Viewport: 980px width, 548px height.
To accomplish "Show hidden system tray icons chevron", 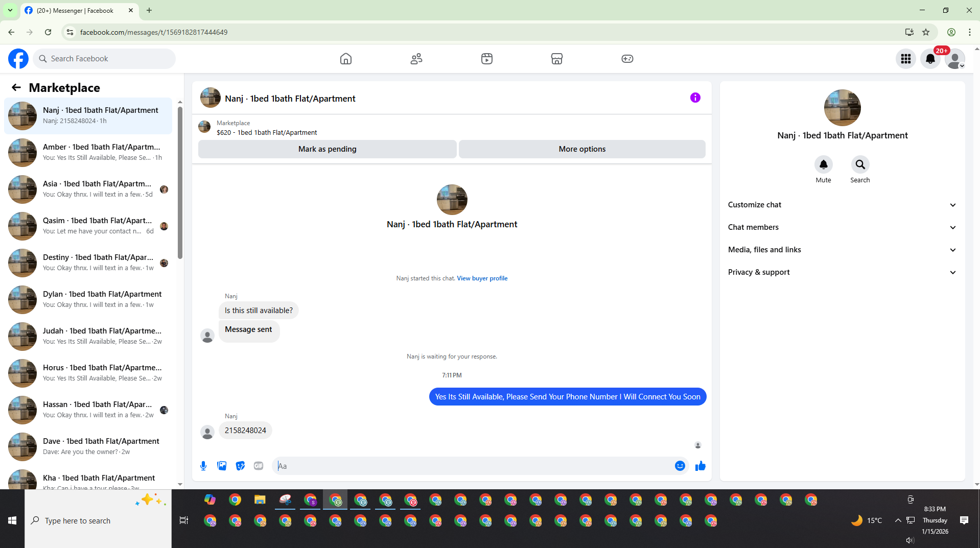I will click(898, 520).
